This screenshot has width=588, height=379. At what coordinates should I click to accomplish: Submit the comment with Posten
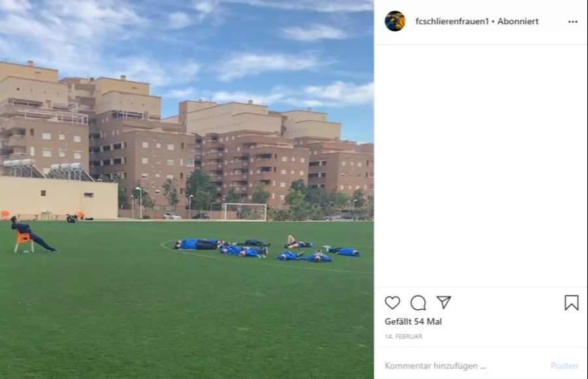pyautogui.click(x=564, y=366)
